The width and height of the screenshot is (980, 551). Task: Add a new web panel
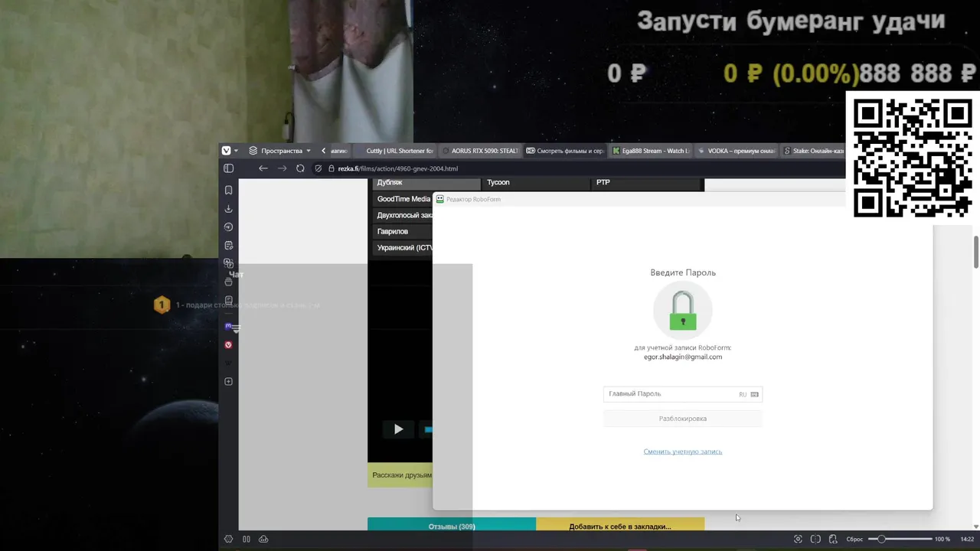pos(228,381)
